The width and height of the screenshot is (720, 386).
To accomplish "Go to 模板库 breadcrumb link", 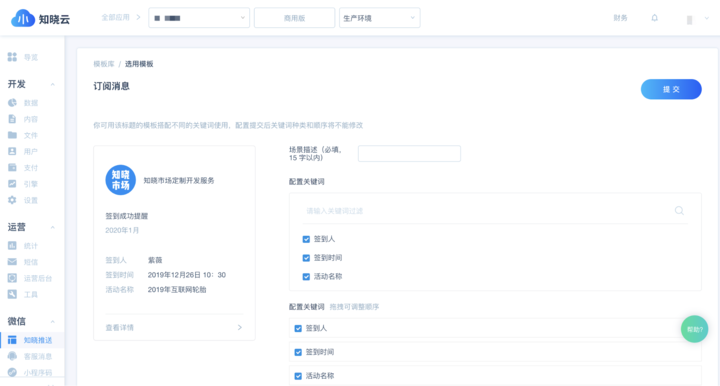I will click(104, 64).
